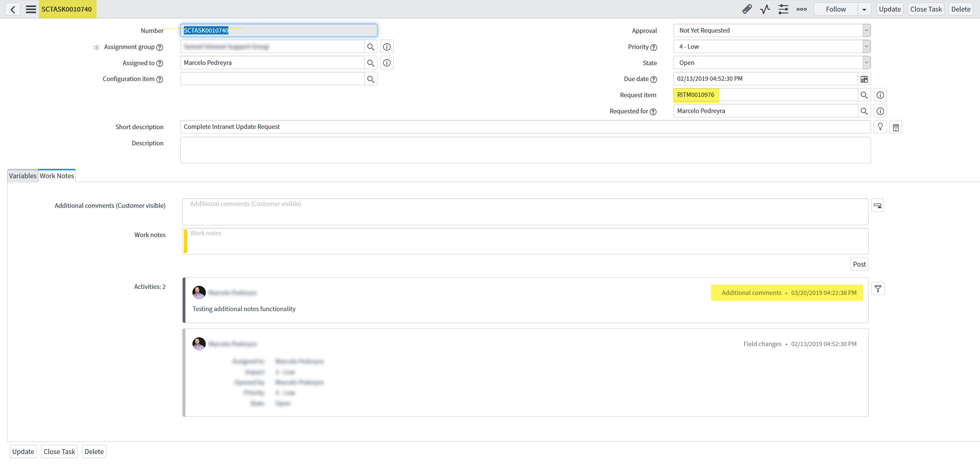Navigate back using the back arrow
Viewport: 980px width, 465px height.
(x=13, y=9)
